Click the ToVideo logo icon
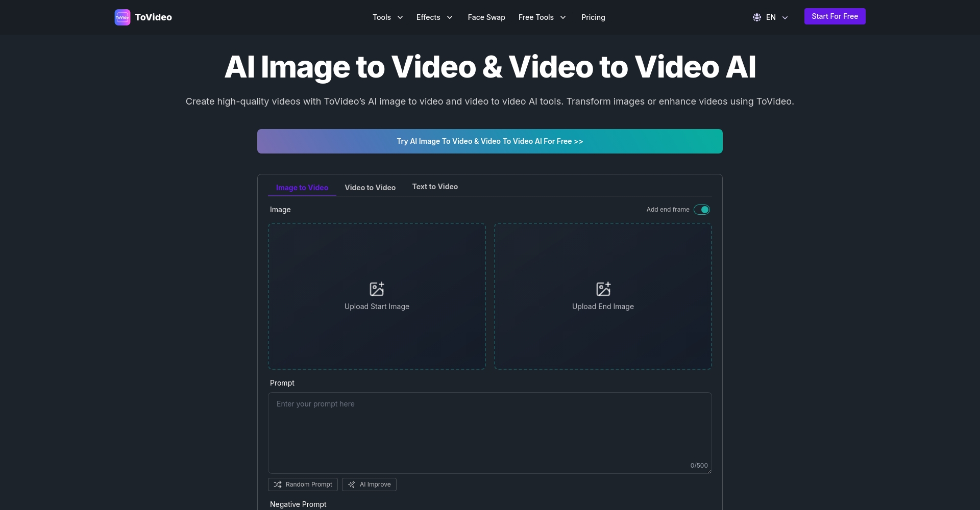Image resolution: width=980 pixels, height=510 pixels. pyautogui.click(x=122, y=17)
